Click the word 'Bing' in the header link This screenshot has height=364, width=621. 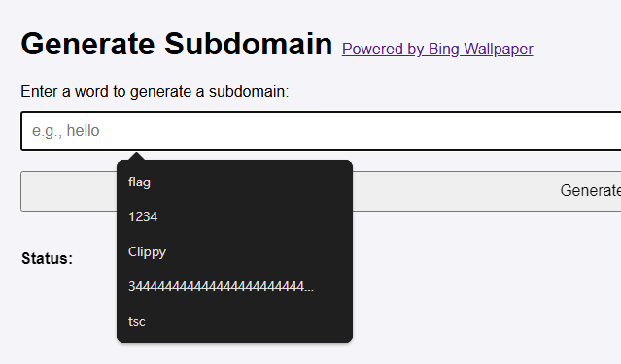point(443,50)
